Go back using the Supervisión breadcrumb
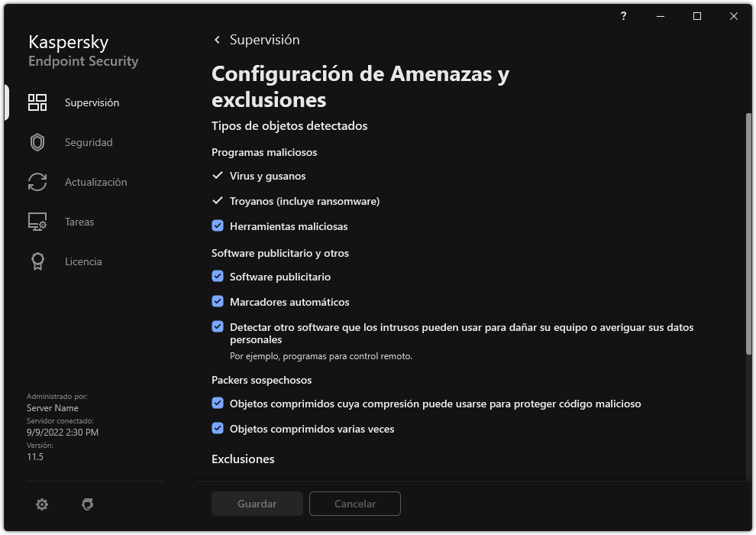 [255, 39]
